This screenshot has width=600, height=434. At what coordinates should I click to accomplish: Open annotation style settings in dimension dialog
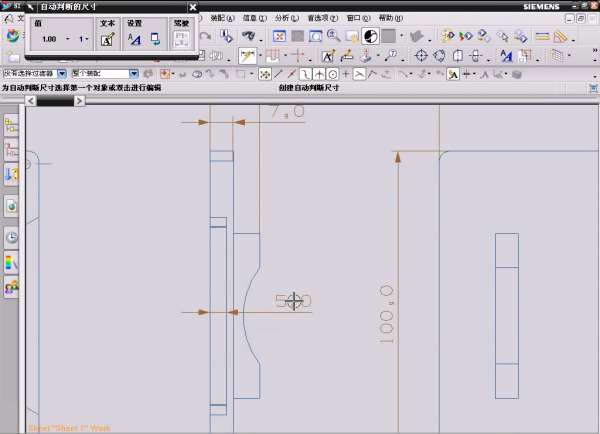pyautogui.click(x=134, y=40)
